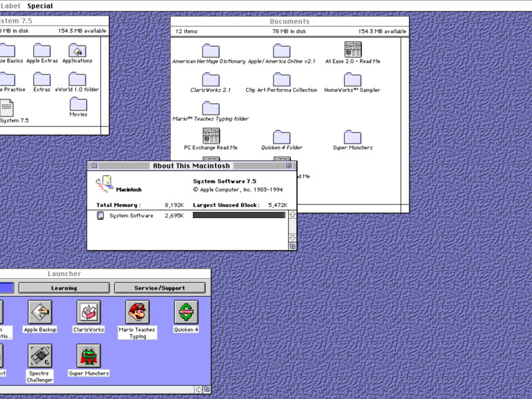Switch to Service/Support category in Launcher
532x399 pixels.
[160, 288]
